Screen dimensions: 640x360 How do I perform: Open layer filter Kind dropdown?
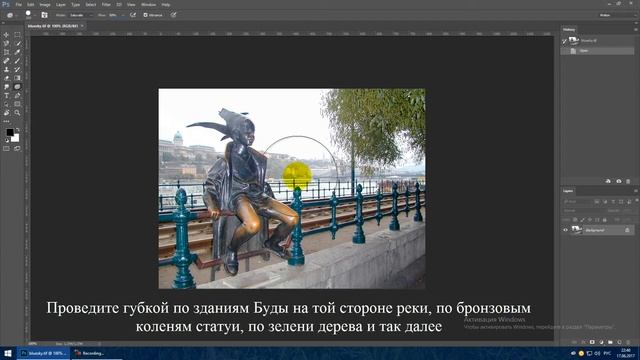point(578,202)
